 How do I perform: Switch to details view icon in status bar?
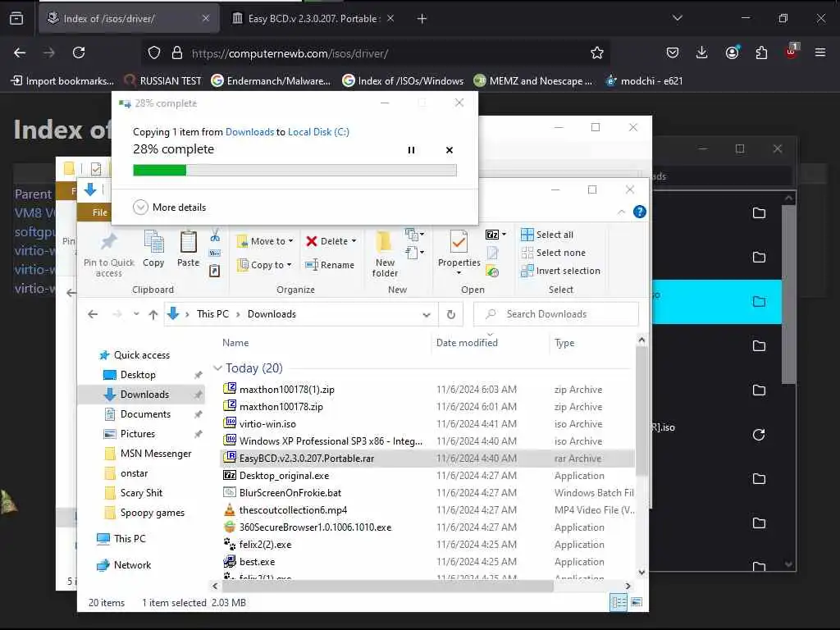(x=619, y=603)
